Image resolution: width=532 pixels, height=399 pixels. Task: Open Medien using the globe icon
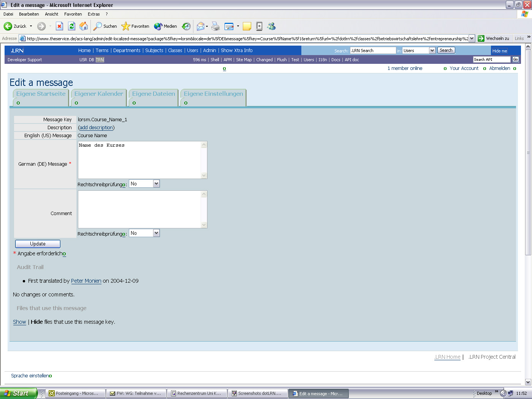[157, 26]
